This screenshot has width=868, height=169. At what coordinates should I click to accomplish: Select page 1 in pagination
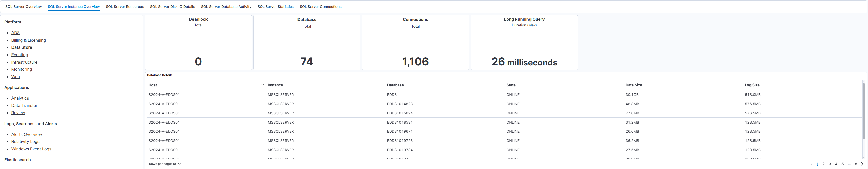coord(817,164)
